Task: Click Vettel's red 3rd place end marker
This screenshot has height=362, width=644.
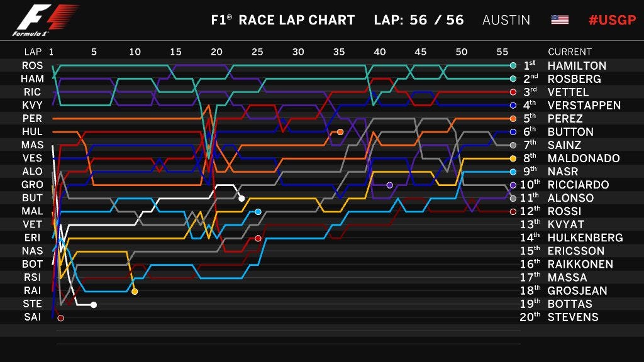Action: click(513, 92)
